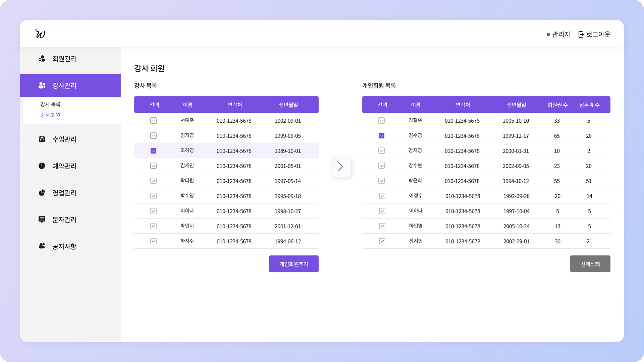Click the name 곽다원 in instructor list
This screenshot has height=362, width=644.
(187, 181)
